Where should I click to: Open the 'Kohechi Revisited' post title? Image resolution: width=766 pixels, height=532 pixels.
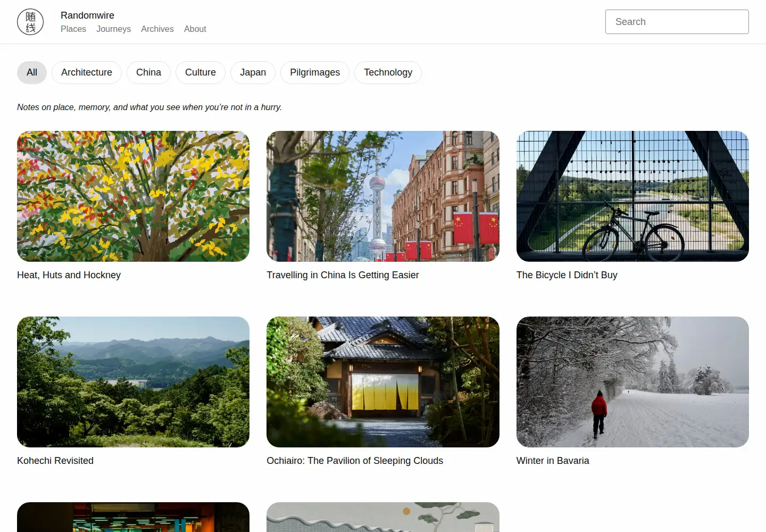[55, 461]
